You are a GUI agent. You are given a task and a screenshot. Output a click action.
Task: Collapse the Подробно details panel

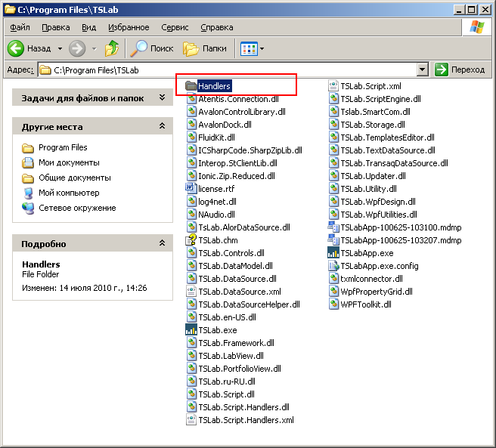pos(162,244)
